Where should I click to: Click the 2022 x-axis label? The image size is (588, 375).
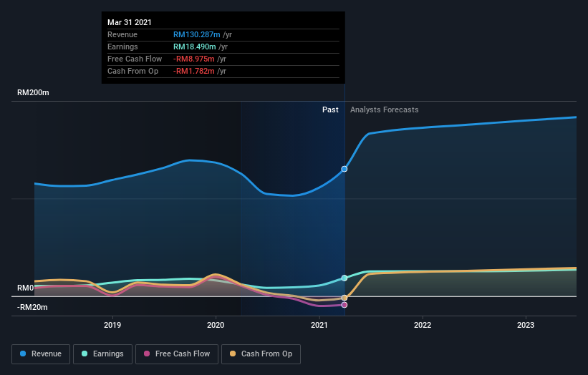(423, 325)
